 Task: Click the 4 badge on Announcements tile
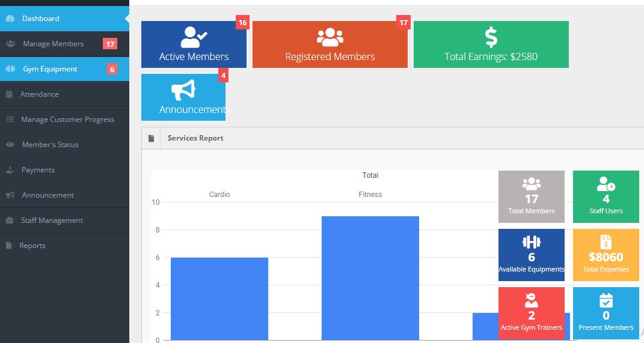click(x=223, y=76)
